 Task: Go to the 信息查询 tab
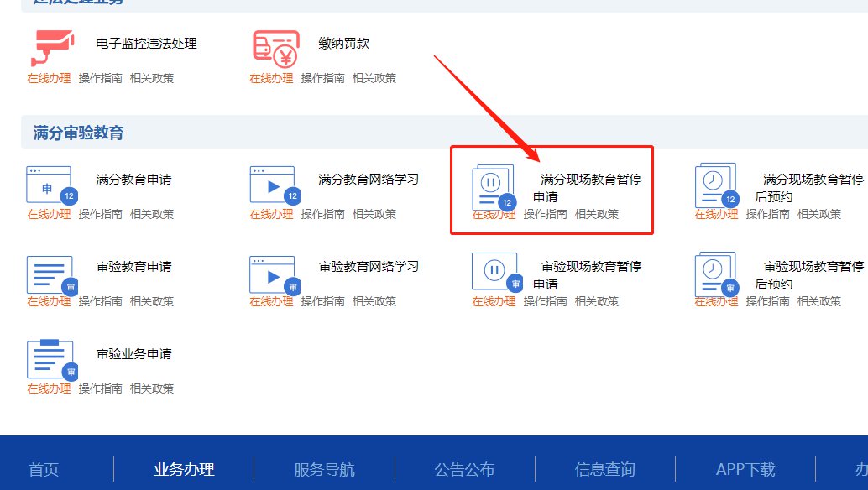coord(604,469)
